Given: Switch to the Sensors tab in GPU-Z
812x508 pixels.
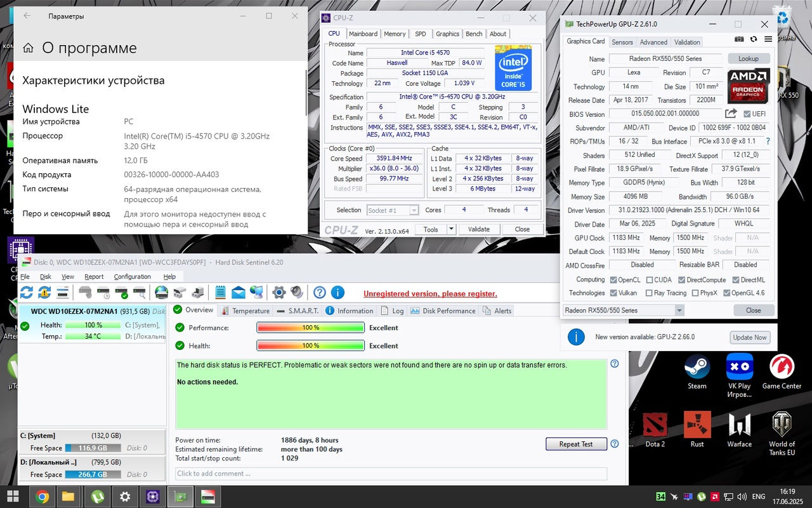Looking at the screenshot, I should (622, 42).
